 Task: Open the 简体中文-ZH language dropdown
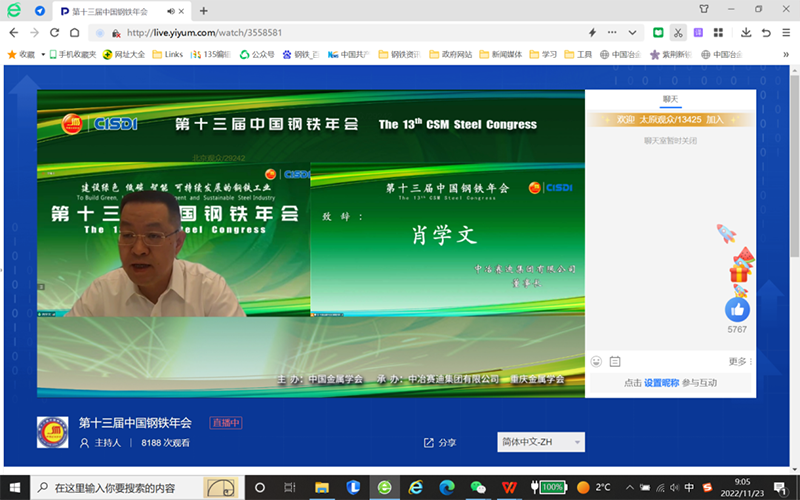click(540, 442)
